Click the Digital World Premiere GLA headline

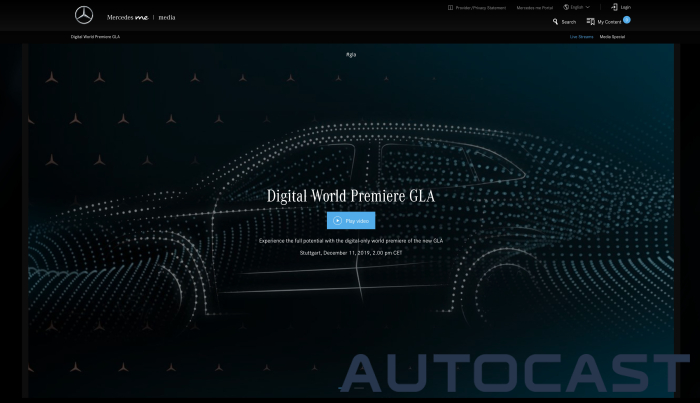[351, 196]
